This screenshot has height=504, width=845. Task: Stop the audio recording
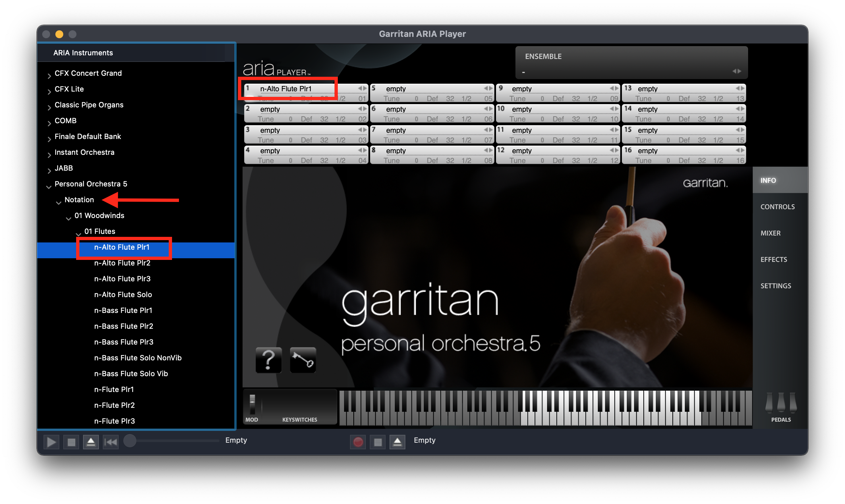[x=377, y=442]
